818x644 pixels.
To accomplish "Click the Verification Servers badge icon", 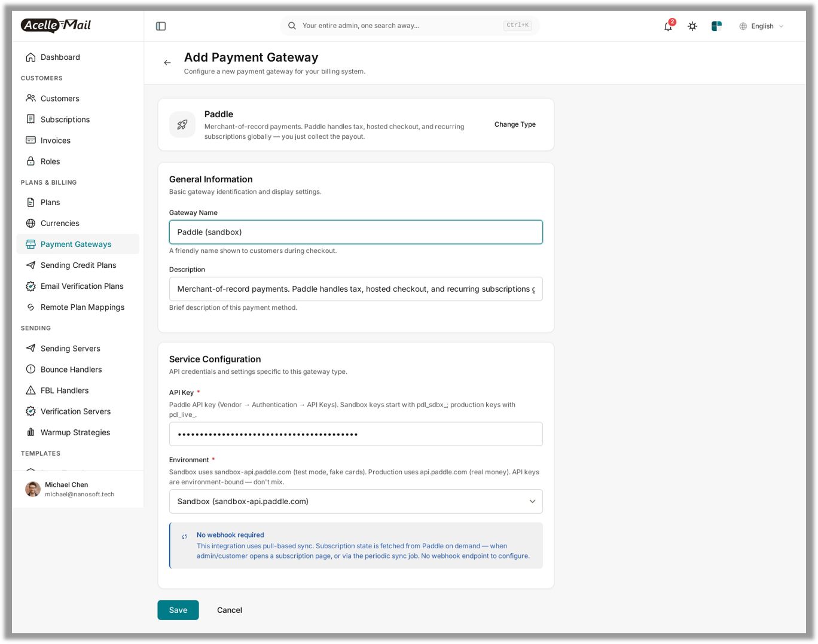I will pyautogui.click(x=30, y=411).
